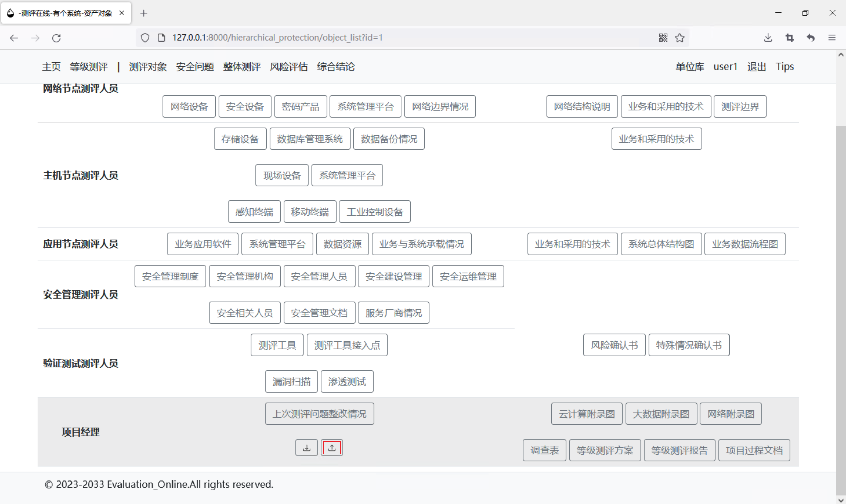The width and height of the screenshot is (846, 504).
Task: Click the 安全运维管理 button
Action: click(x=468, y=276)
